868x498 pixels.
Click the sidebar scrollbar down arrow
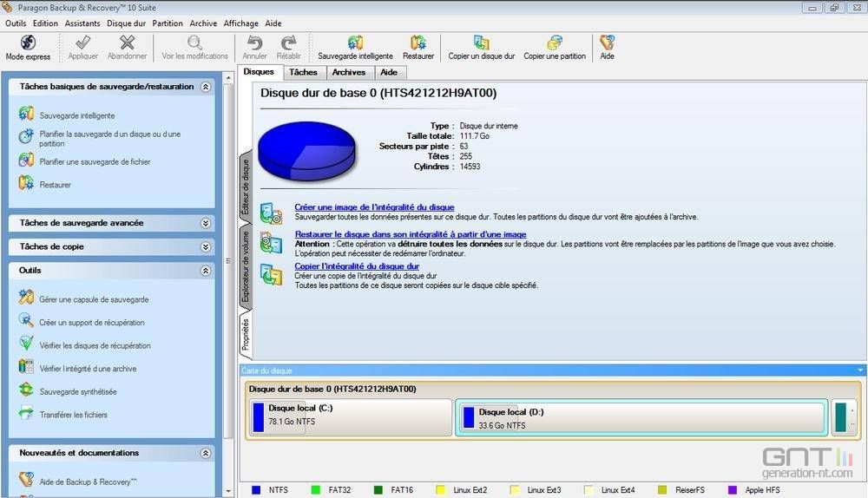point(228,491)
